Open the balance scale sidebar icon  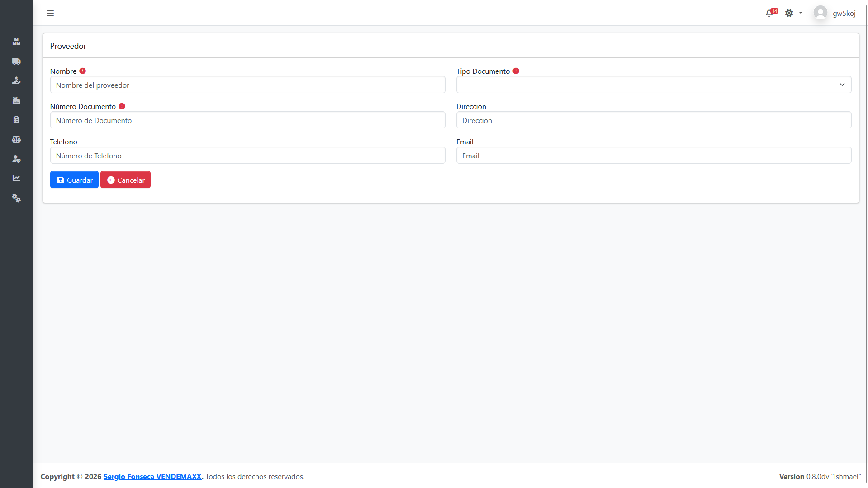pos(16,139)
